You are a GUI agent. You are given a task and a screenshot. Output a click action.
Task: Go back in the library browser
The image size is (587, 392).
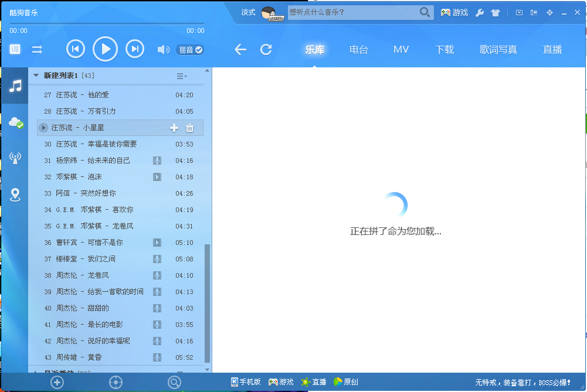pyautogui.click(x=240, y=49)
